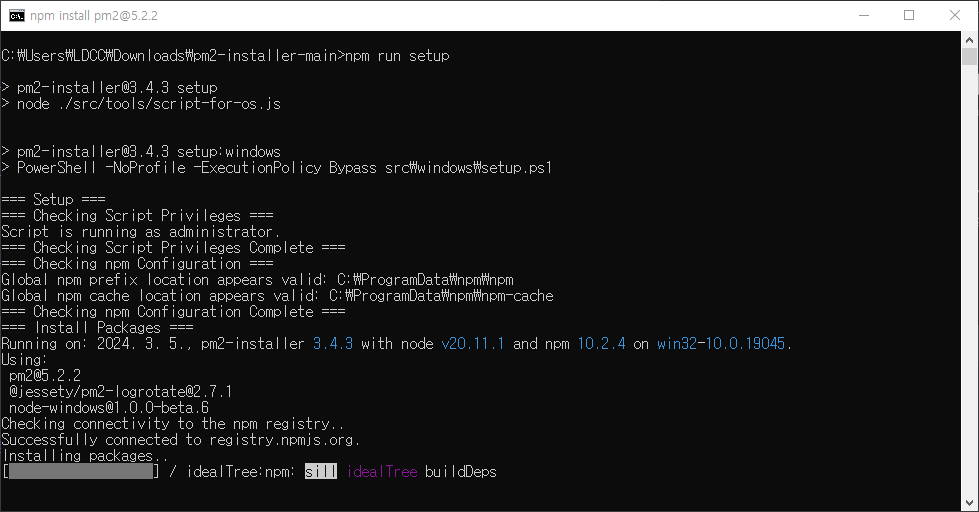The height and width of the screenshot is (512, 979).
Task: Click the highlighted 'sill' log level text
Action: [x=320, y=471]
